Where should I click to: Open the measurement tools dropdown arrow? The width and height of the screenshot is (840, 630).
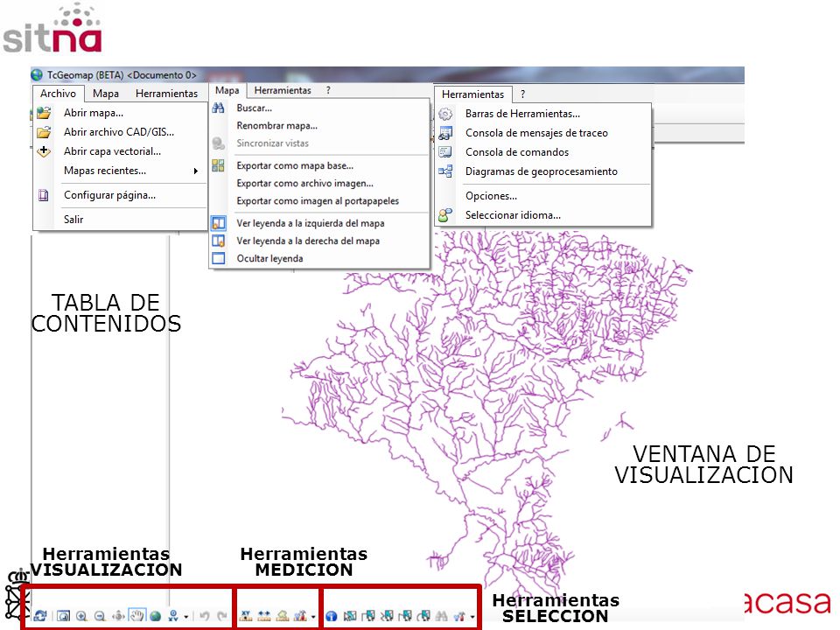313,617
